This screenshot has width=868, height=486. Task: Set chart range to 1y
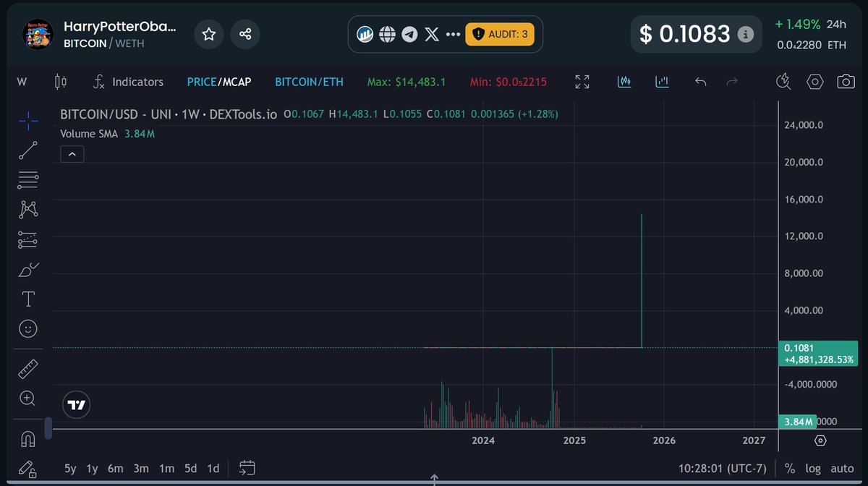pos(92,468)
